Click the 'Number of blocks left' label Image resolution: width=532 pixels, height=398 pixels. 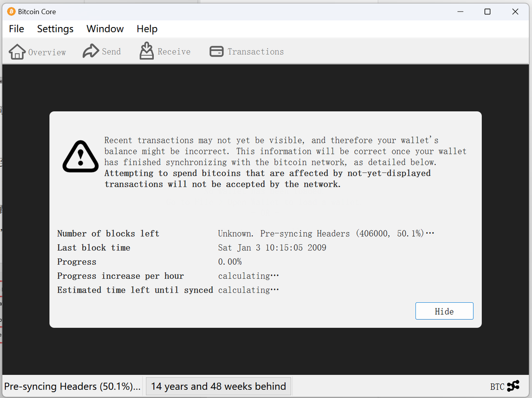click(108, 234)
